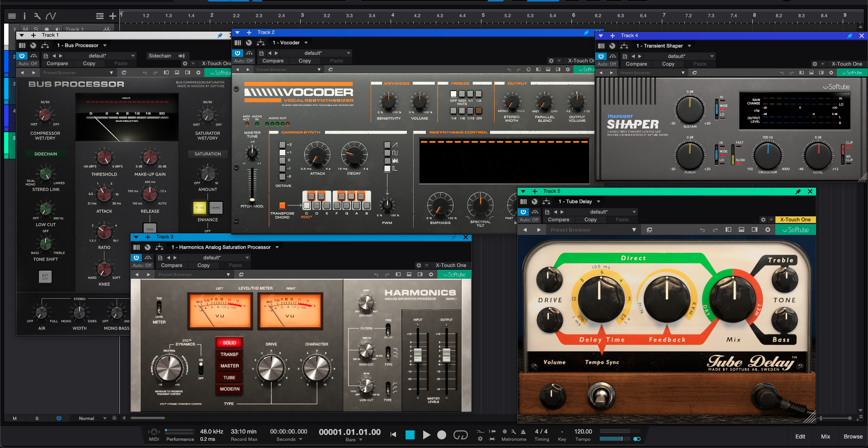
Task: Toggle Tube Delay plugin power button
Action: [x=524, y=212]
